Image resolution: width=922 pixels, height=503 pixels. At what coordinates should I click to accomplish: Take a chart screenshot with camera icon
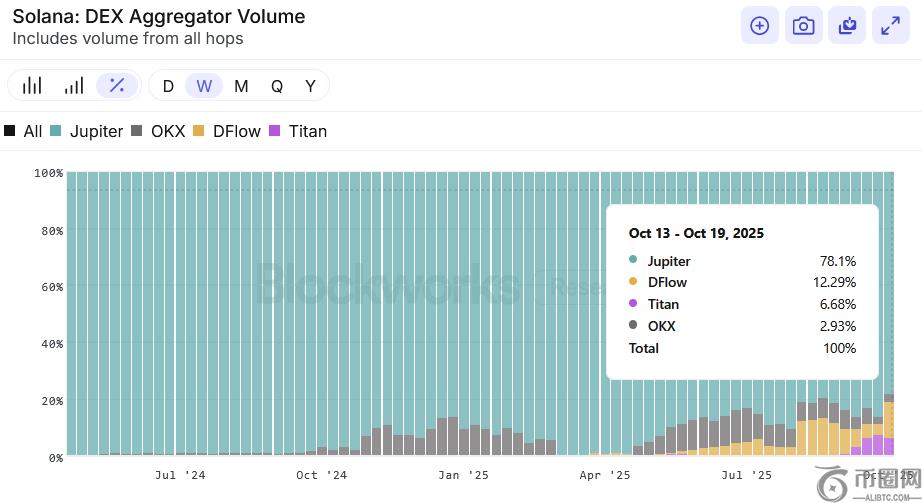[803, 27]
